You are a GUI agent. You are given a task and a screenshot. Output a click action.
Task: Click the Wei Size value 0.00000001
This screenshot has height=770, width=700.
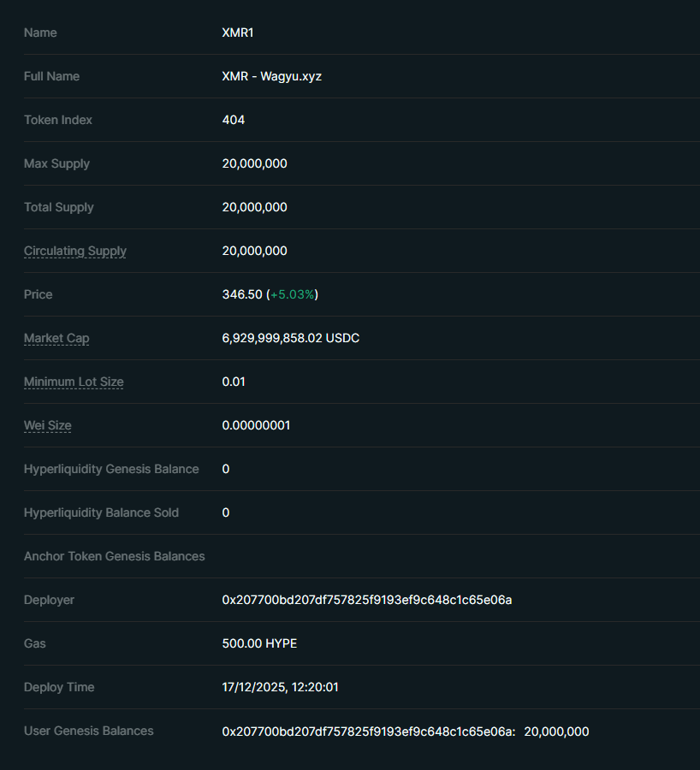pos(256,425)
